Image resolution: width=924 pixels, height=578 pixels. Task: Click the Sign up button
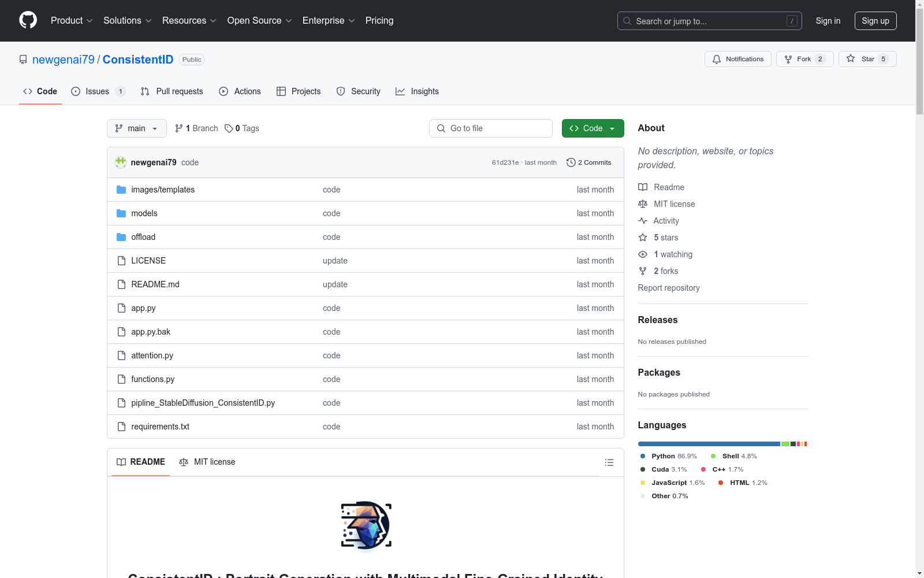(x=875, y=21)
